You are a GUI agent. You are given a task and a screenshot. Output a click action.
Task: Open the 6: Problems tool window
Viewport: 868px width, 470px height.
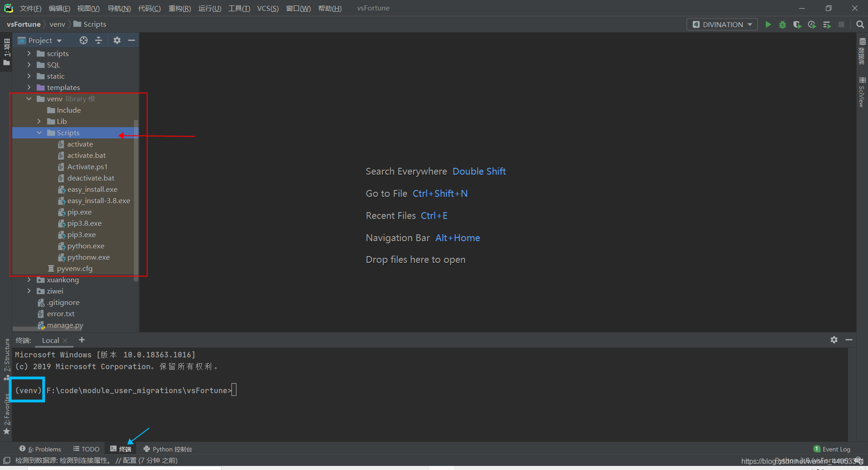click(40, 449)
